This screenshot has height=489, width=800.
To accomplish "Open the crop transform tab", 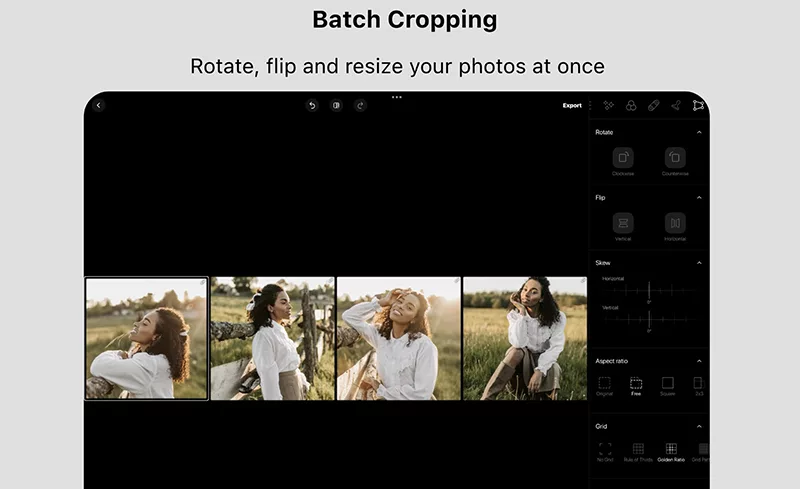I will click(x=698, y=106).
